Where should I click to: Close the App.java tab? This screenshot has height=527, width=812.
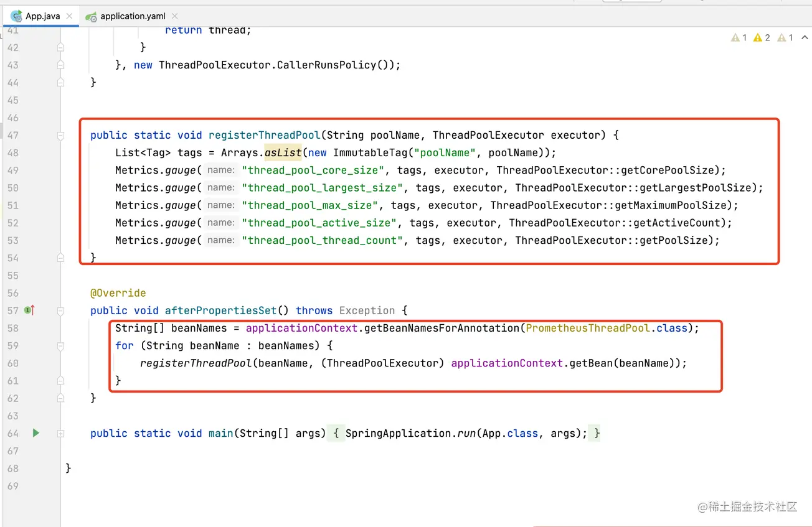[x=69, y=17]
